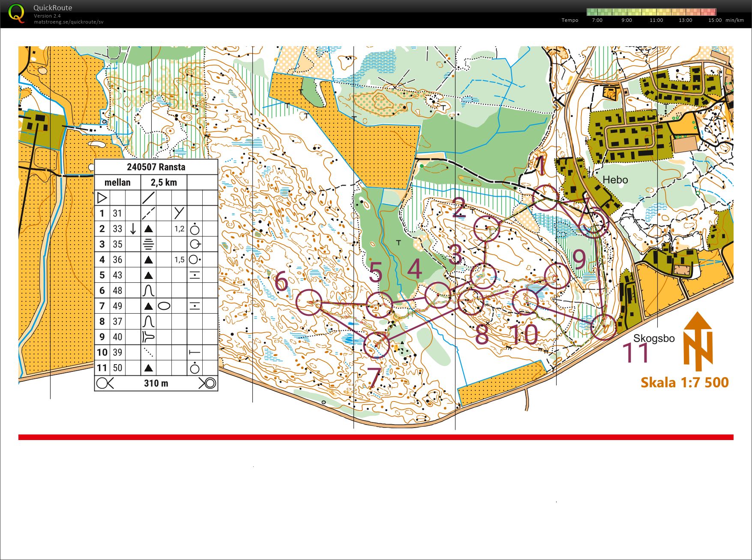Click the oval symbol in row 7
The image size is (752, 560).
[x=164, y=306]
